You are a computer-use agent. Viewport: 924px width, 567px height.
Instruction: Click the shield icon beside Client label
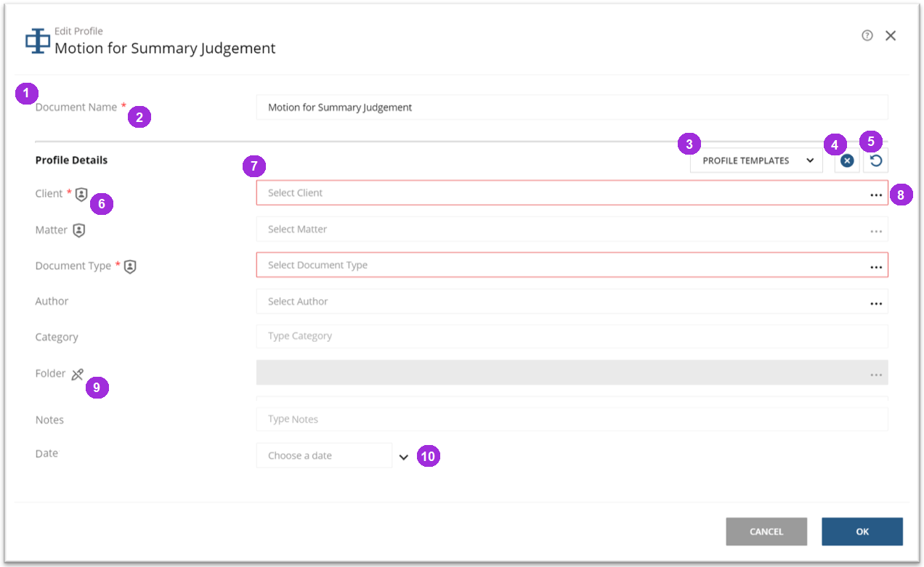tap(81, 194)
